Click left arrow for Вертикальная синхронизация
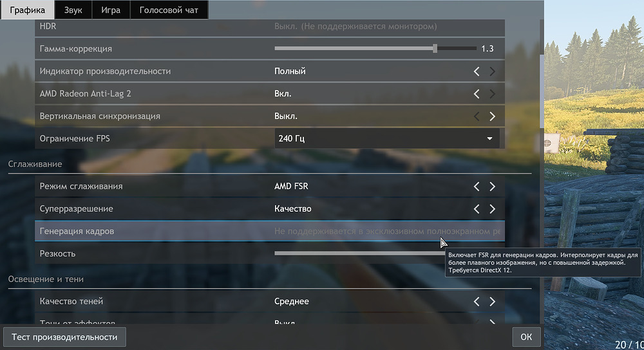644x350 pixels. coord(477,116)
